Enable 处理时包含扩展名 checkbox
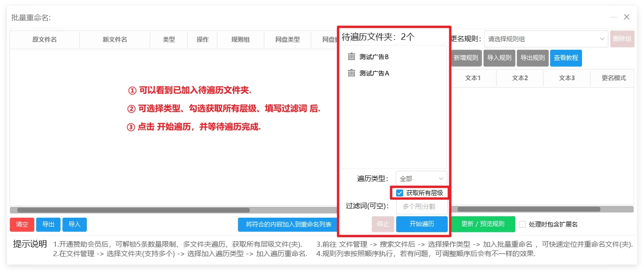 coord(522,225)
